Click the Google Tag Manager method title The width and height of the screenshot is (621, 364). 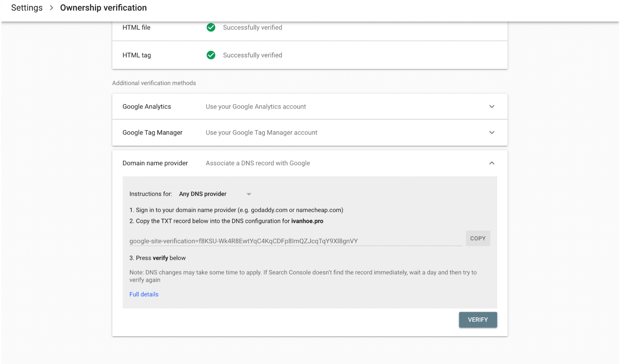tap(152, 133)
